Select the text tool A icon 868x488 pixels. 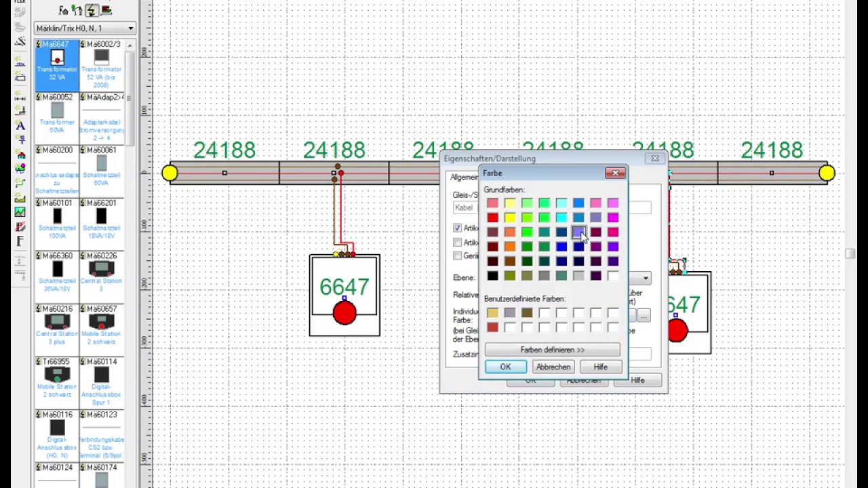(x=20, y=125)
